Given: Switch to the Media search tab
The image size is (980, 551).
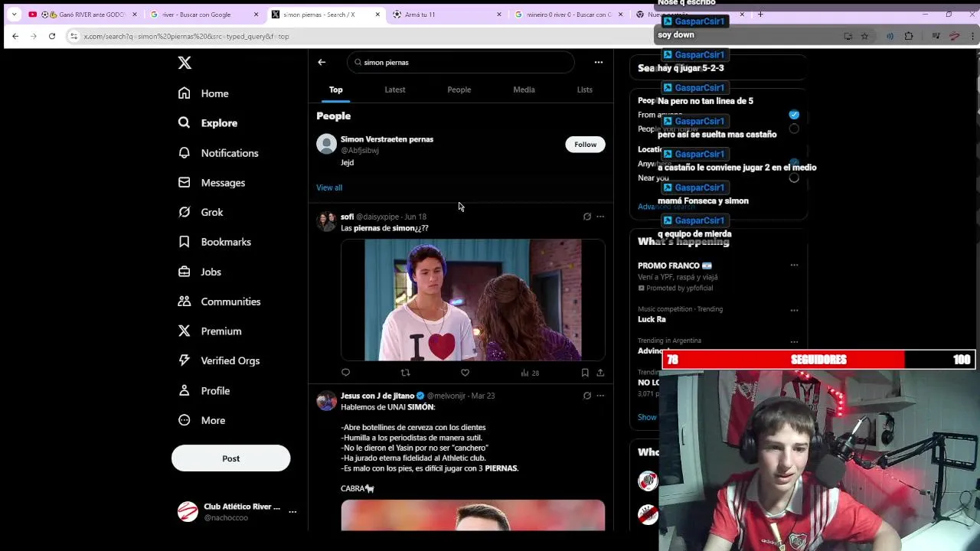Looking at the screenshot, I should tap(524, 90).
